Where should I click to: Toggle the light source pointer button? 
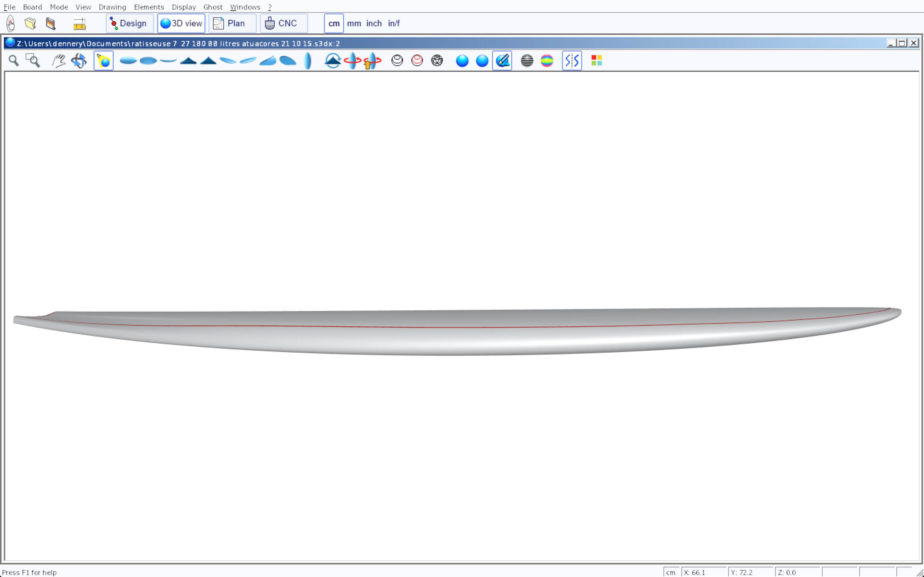click(x=104, y=61)
